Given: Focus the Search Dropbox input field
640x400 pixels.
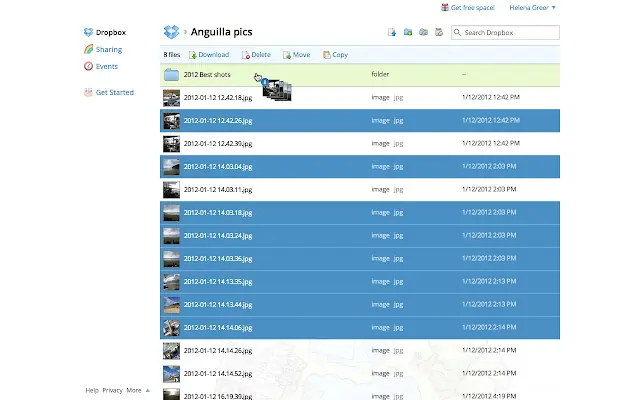Looking at the screenshot, I should click(505, 32).
